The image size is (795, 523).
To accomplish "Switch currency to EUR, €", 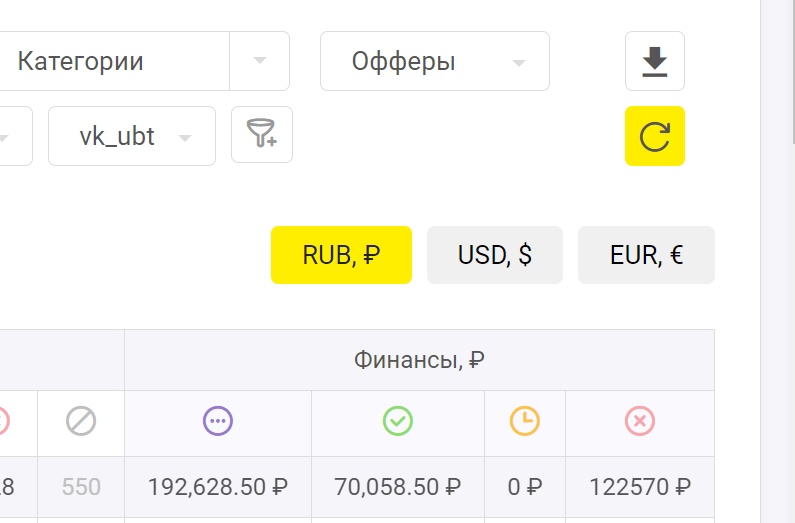I will [x=646, y=255].
